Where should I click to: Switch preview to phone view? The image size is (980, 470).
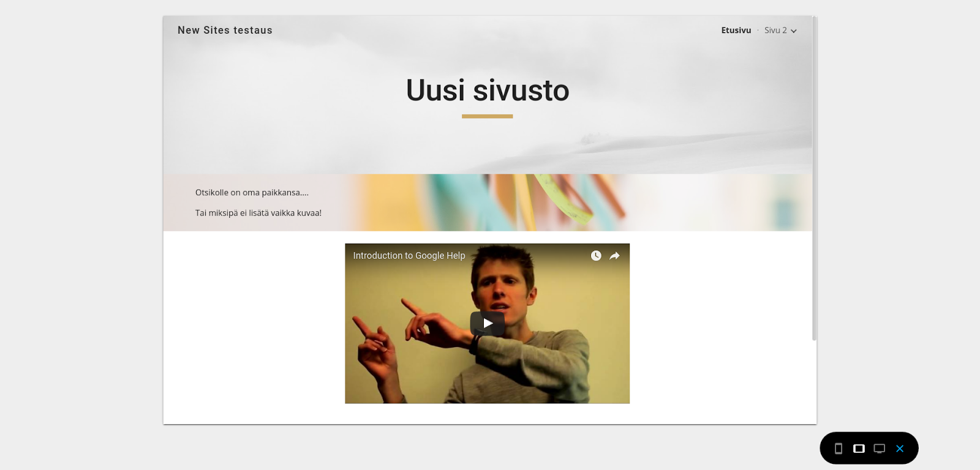coord(839,449)
